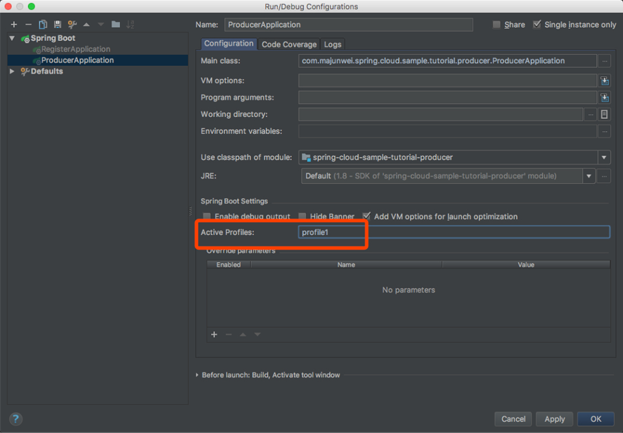Image resolution: width=623 pixels, height=433 pixels.
Task: Browse for Working directory
Action: (590, 114)
